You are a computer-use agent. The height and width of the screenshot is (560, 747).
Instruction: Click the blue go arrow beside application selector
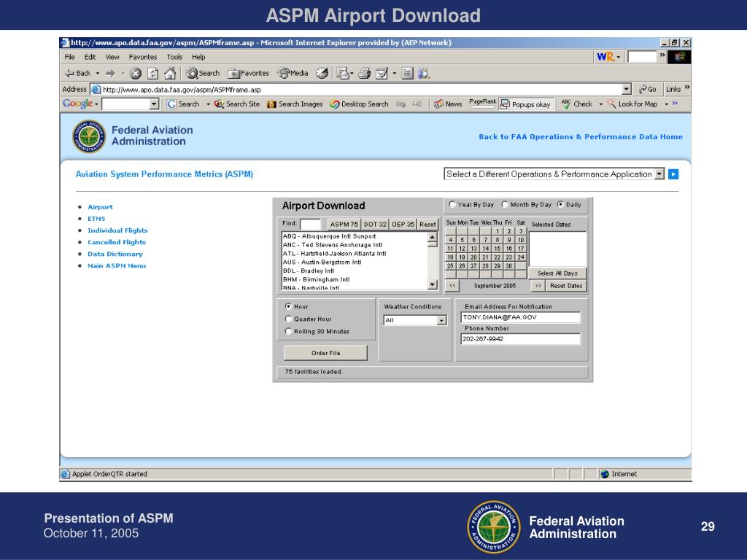pos(673,174)
